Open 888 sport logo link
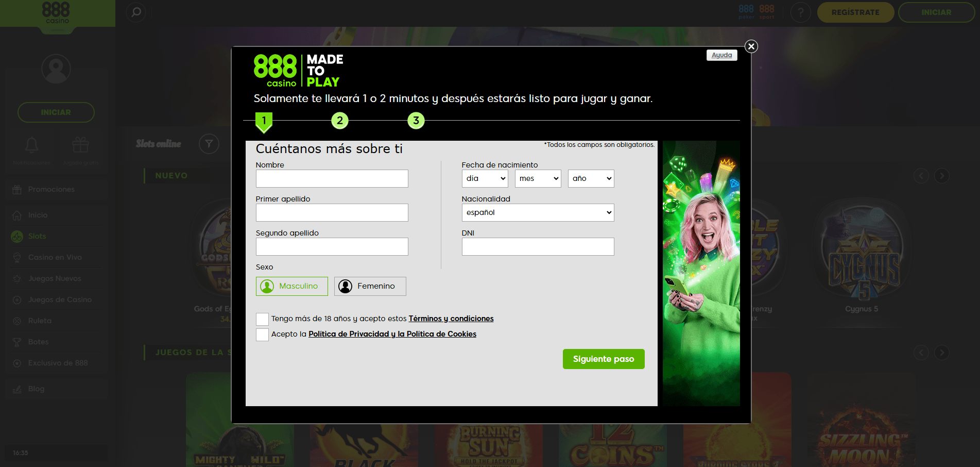This screenshot has height=467, width=980. pyautogui.click(x=767, y=12)
